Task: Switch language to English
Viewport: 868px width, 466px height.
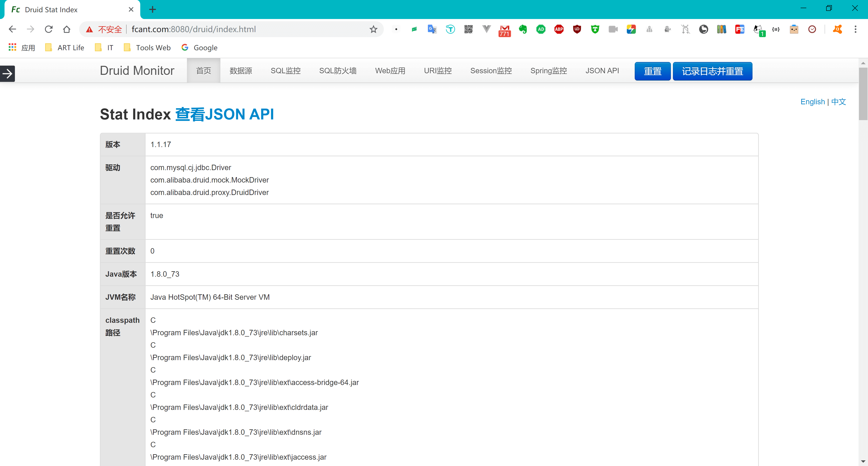Action: tap(812, 102)
